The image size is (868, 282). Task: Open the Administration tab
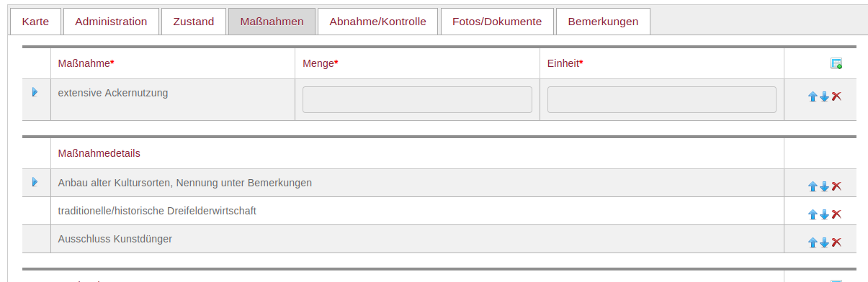tap(111, 22)
